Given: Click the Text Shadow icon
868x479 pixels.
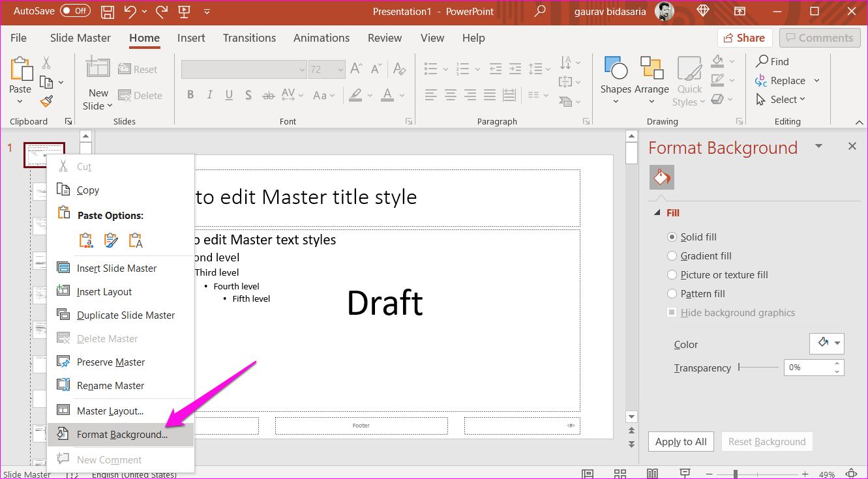Looking at the screenshot, I should point(248,95).
